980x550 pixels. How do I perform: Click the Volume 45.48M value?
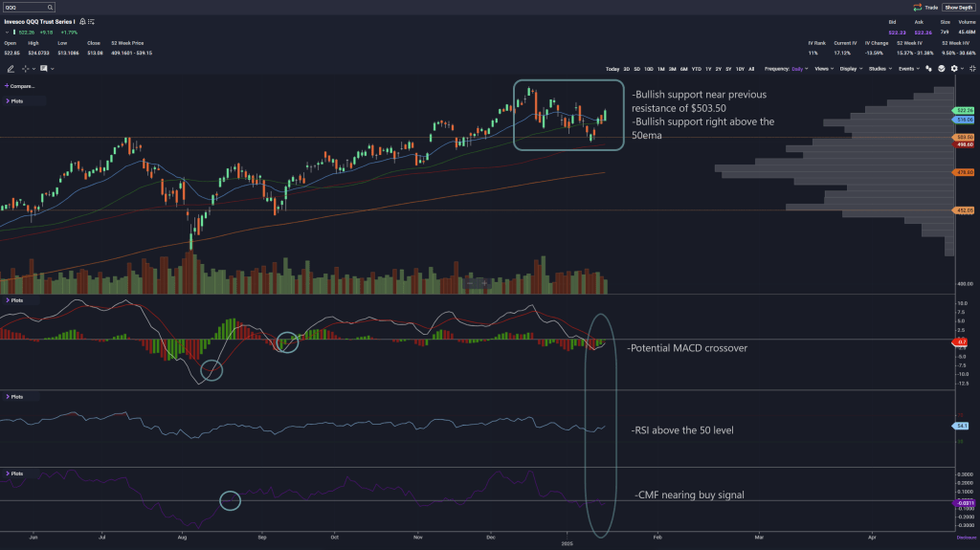(x=967, y=33)
